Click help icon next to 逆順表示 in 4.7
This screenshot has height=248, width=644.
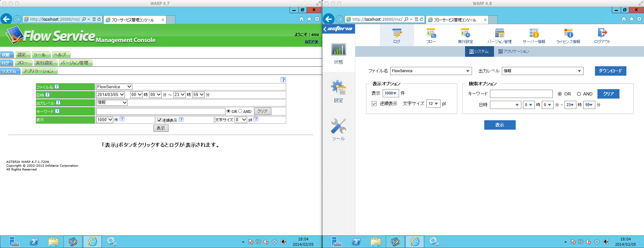coord(181,120)
